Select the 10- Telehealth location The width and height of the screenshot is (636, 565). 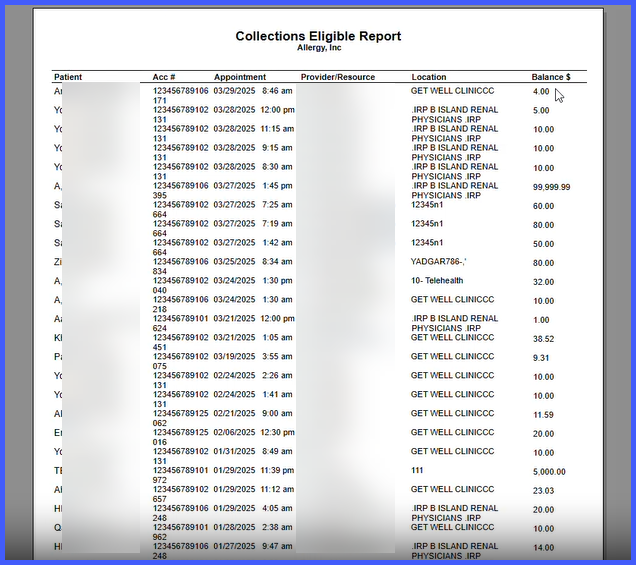[x=437, y=281]
